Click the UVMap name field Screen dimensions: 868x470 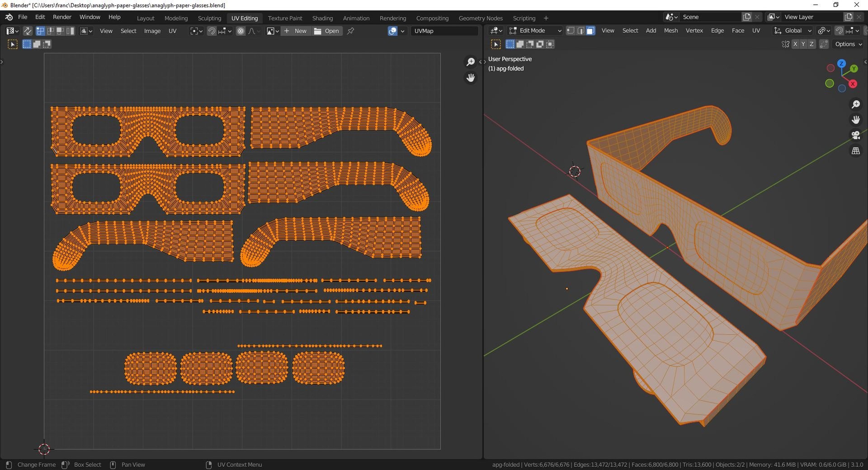point(444,31)
